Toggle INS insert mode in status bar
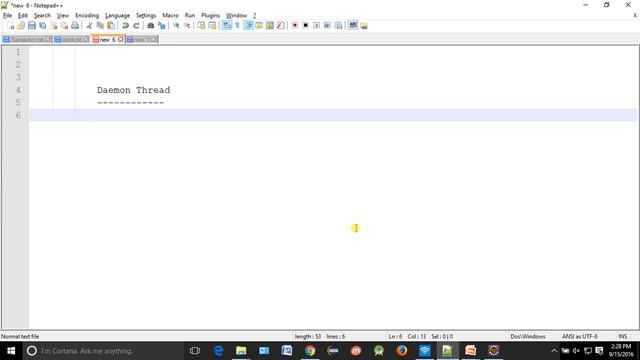This screenshot has height=360, width=640. (x=622, y=337)
